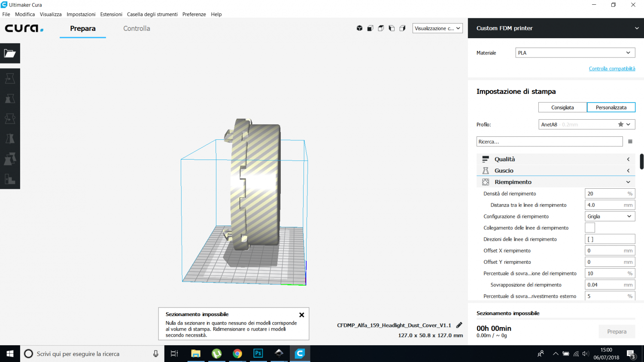The height and width of the screenshot is (362, 644).
Task: Open the Help menu
Action: [x=216, y=14]
